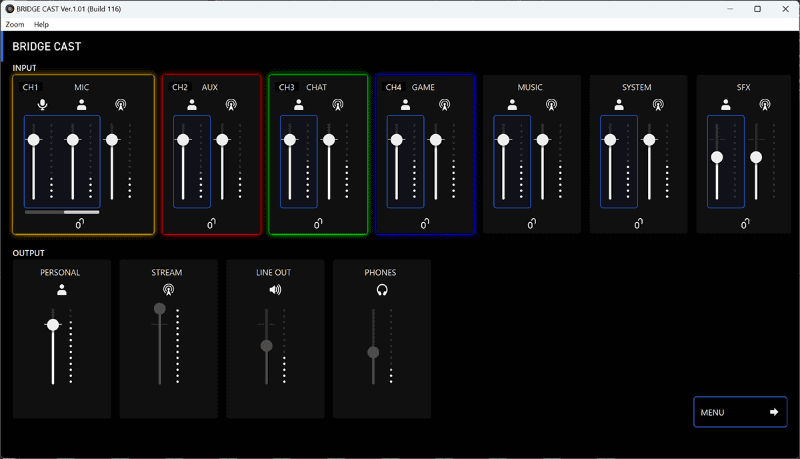
Task: Toggle the link icon in CH2 AUX
Action: (x=211, y=223)
